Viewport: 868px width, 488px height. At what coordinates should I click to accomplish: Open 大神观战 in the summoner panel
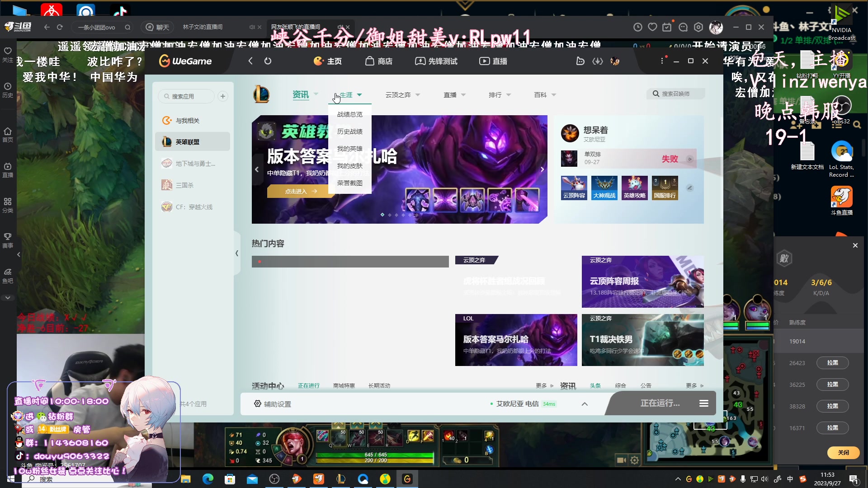pos(604,188)
